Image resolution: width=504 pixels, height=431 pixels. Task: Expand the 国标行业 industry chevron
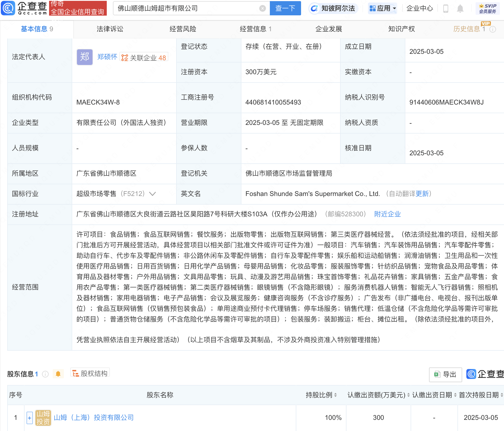pyautogui.click(x=152, y=194)
